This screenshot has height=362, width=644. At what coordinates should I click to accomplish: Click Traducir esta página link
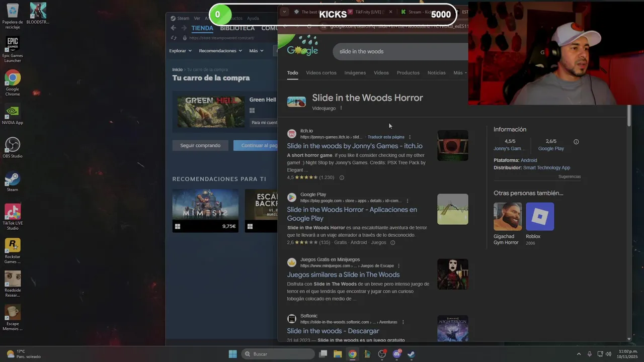[x=386, y=137]
